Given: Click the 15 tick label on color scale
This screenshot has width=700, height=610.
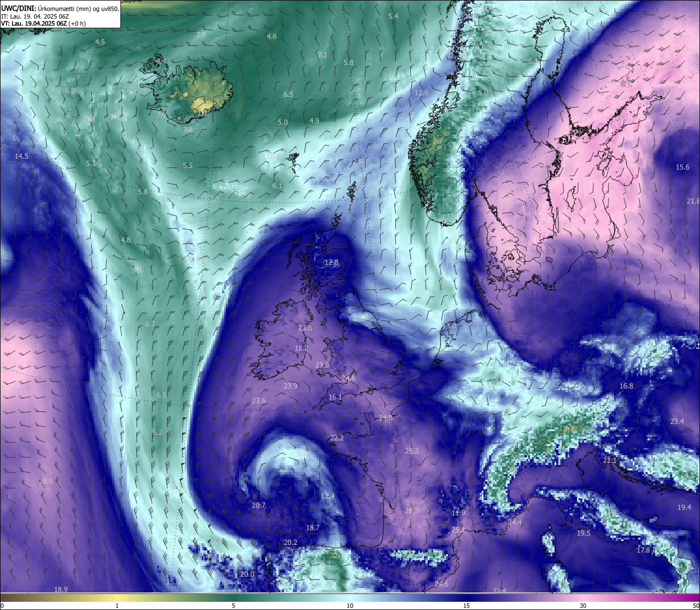Looking at the screenshot, I should point(466,606).
